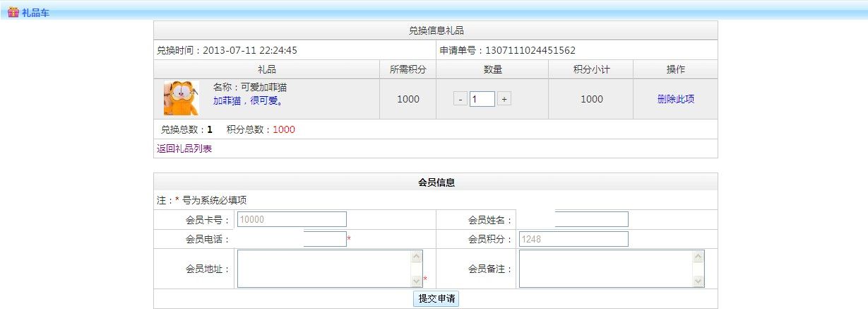Click the Garfield cat gift thumbnail
This screenshot has width=868, height=309.
coord(181,98)
